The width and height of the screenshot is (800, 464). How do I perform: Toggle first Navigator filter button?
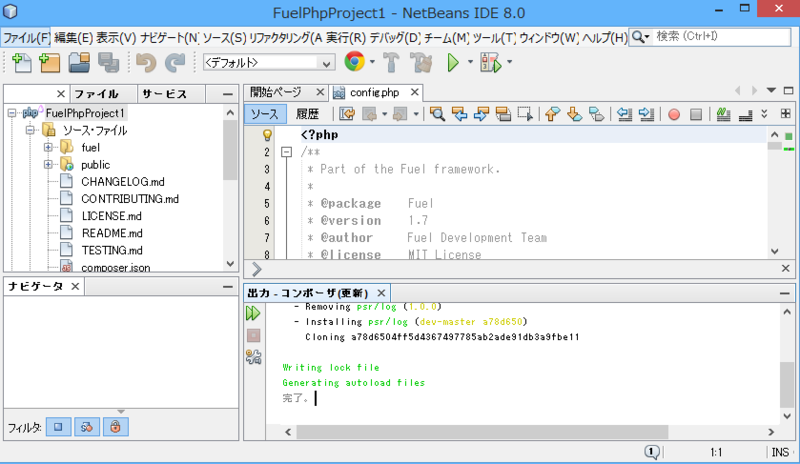point(58,427)
